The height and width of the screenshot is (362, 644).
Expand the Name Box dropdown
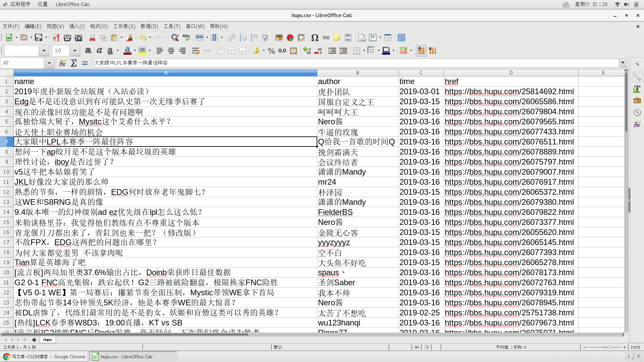[49, 63]
